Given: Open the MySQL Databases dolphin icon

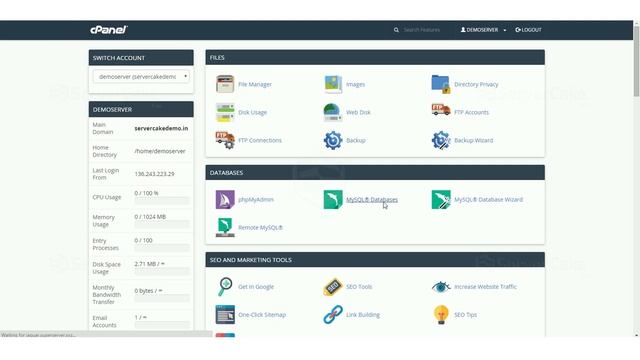Looking at the screenshot, I should pos(333,200).
